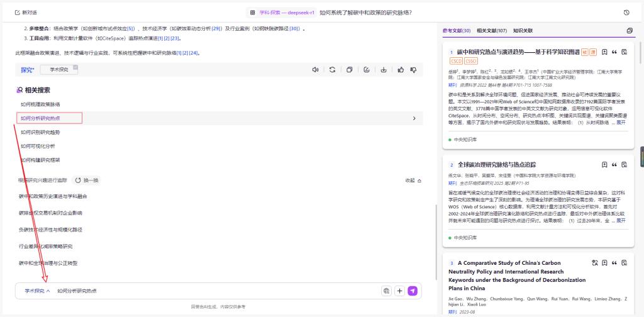Expand reference 1 abstract with 展开
Image resolution: width=644 pixels, height=317 pixels.
pos(621,123)
